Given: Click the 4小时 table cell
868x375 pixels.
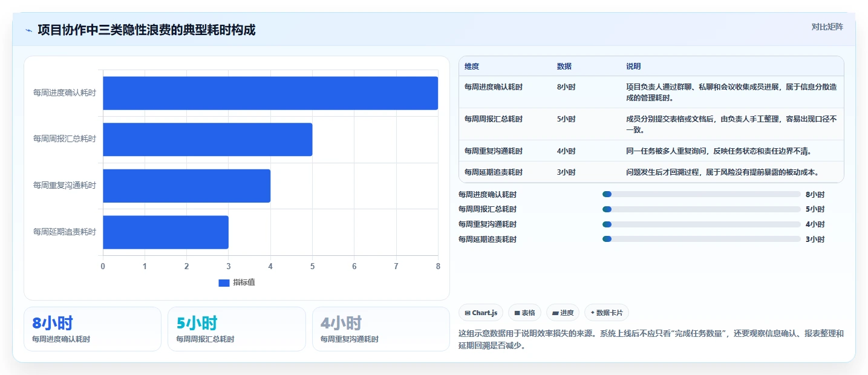Looking at the screenshot, I should pos(566,151).
